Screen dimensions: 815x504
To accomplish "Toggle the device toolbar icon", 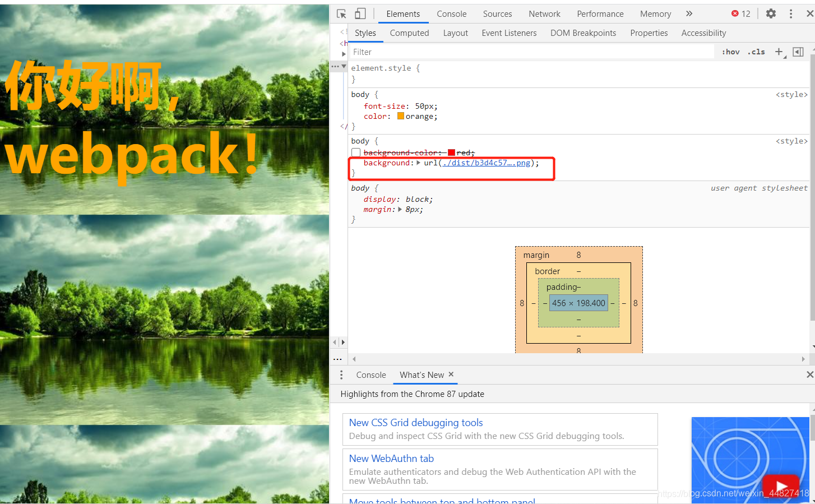I will (360, 13).
